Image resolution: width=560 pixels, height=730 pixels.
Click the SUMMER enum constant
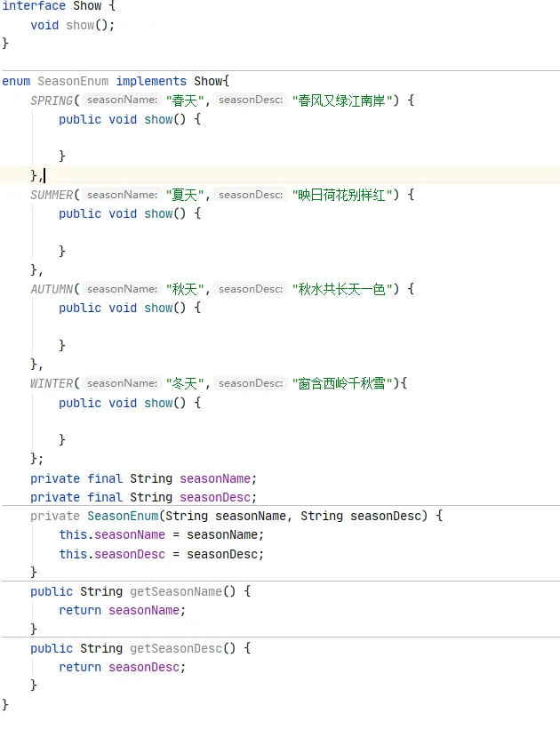(52, 195)
